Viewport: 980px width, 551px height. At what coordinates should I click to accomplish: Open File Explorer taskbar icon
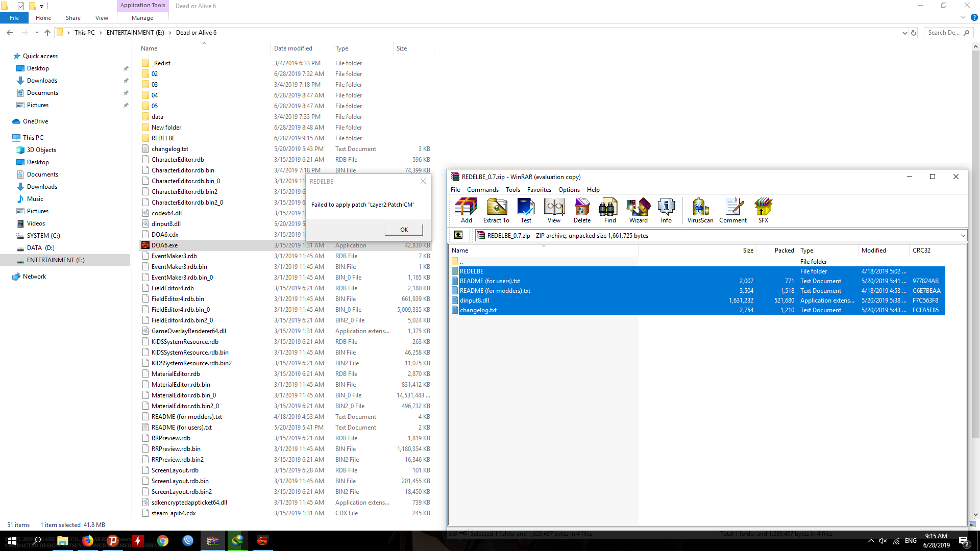62,541
